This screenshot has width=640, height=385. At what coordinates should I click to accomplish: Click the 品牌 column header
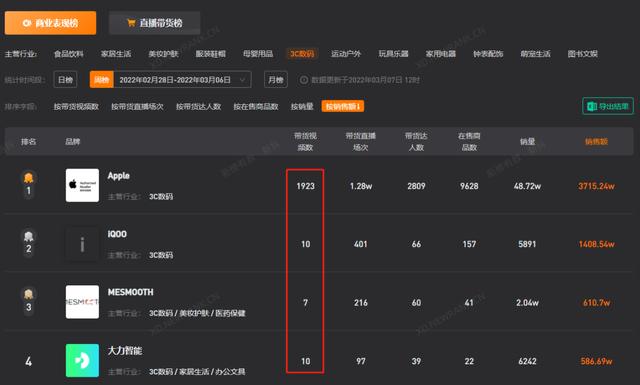[x=73, y=142]
